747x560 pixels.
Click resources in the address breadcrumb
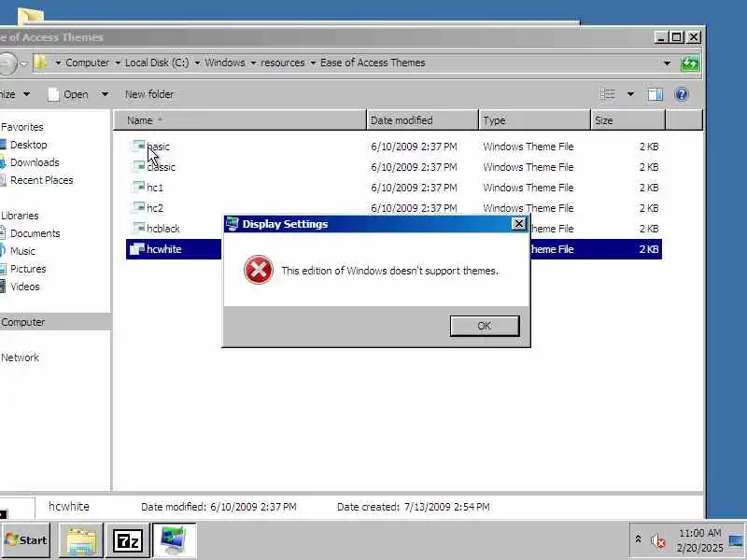tap(283, 63)
